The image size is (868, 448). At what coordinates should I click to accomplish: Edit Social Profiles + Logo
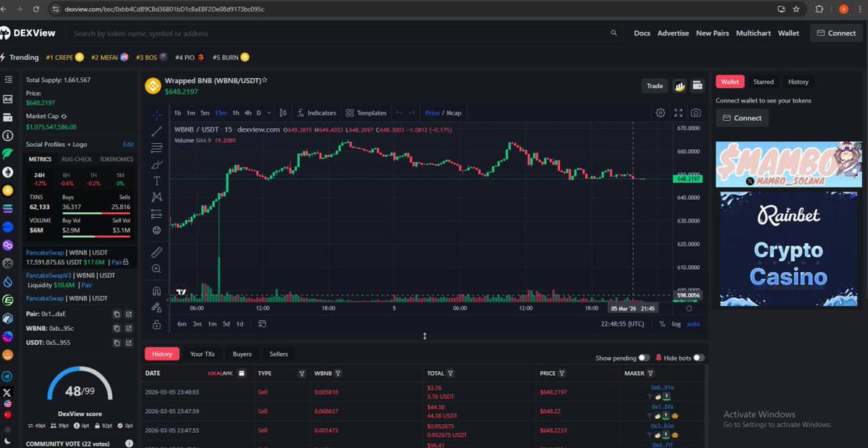pyautogui.click(x=128, y=144)
